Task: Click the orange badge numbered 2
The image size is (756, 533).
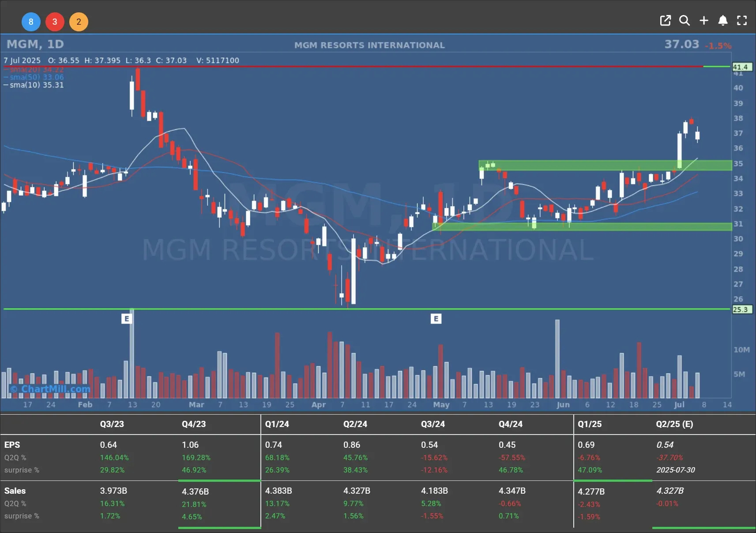Action: (x=79, y=22)
